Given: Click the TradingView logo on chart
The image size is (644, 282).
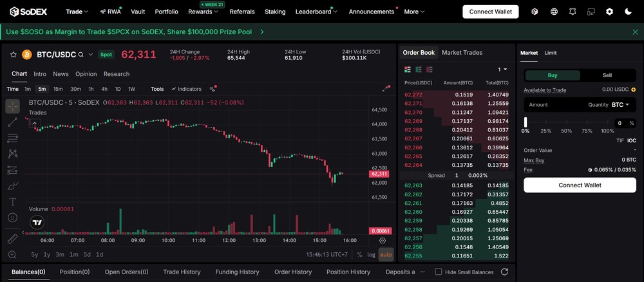Looking at the screenshot, I should 37,223.
